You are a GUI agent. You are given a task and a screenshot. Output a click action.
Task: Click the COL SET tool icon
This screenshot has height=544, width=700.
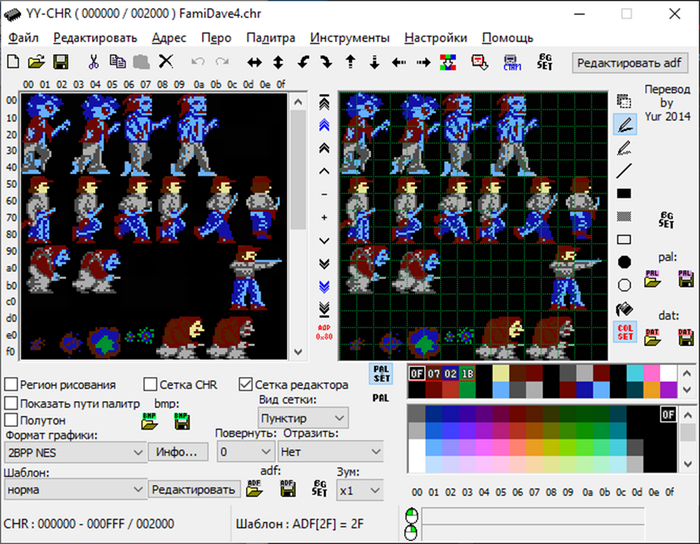(625, 332)
